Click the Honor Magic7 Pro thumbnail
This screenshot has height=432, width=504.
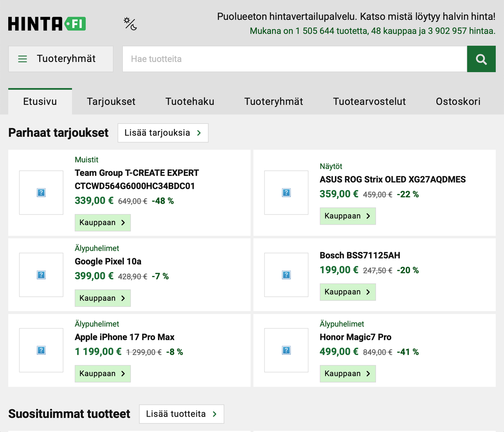tap(286, 350)
